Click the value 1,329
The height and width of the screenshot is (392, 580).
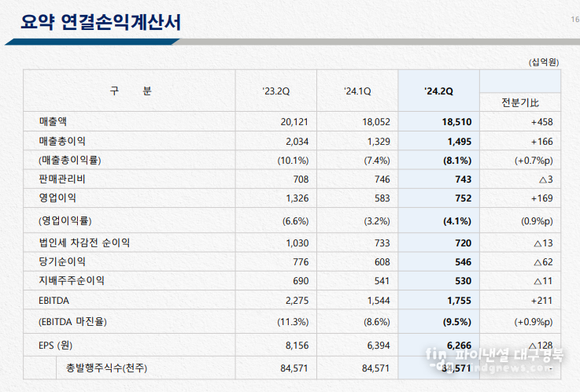379,142
